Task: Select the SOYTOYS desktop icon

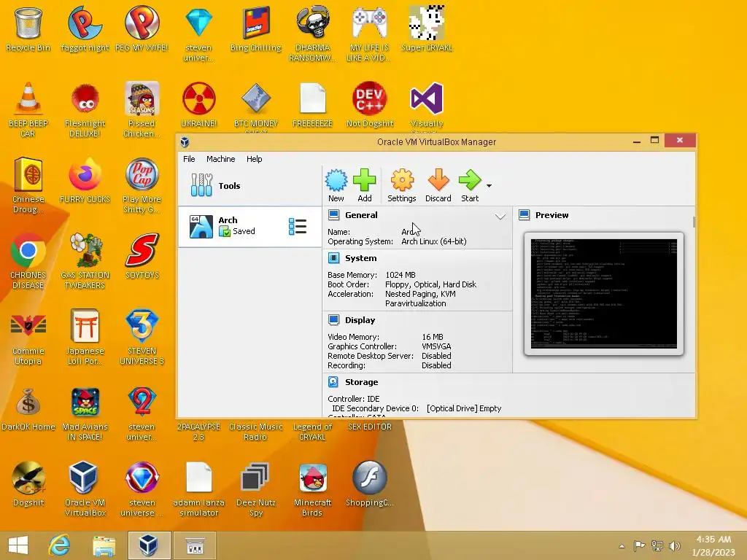Action: pos(142,256)
